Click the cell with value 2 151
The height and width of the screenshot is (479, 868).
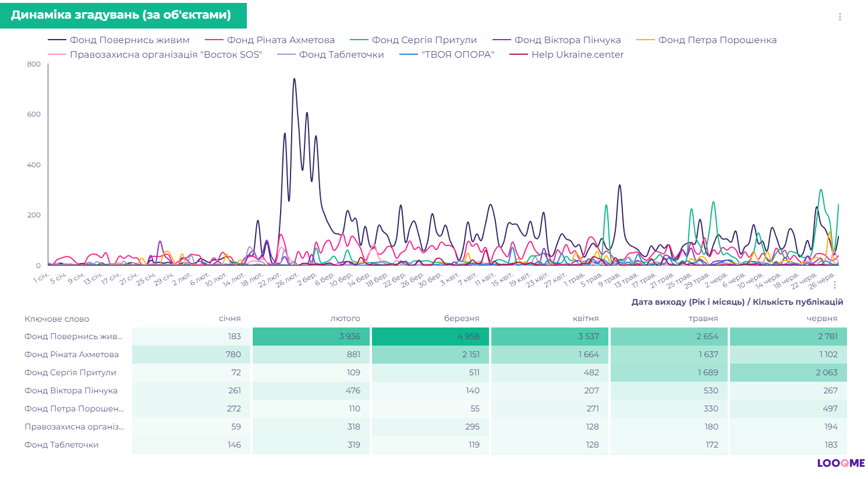click(x=431, y=354)
